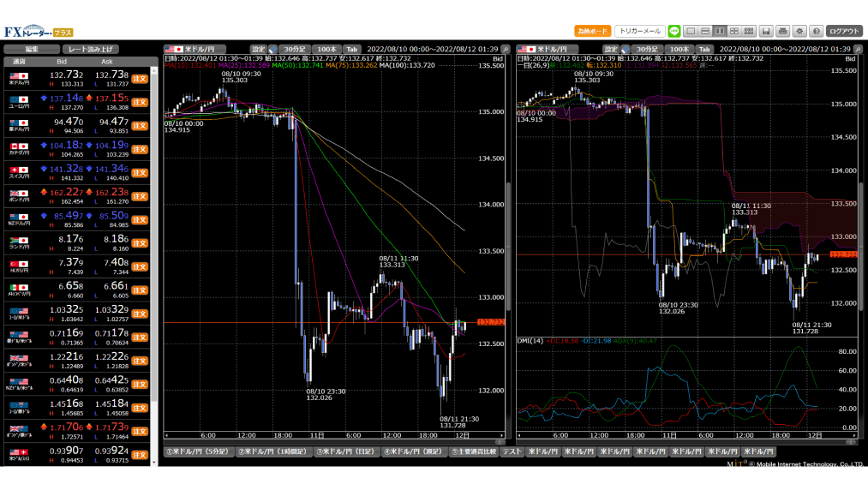Click 注文 button for カナダ/円 row

[x=140, y=150]
